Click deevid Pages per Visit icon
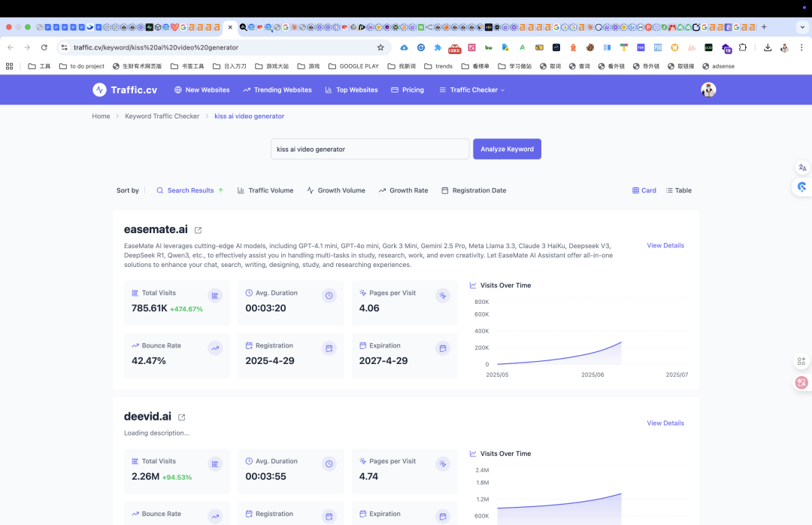812x525 pixels. click(x=443, y=464)
